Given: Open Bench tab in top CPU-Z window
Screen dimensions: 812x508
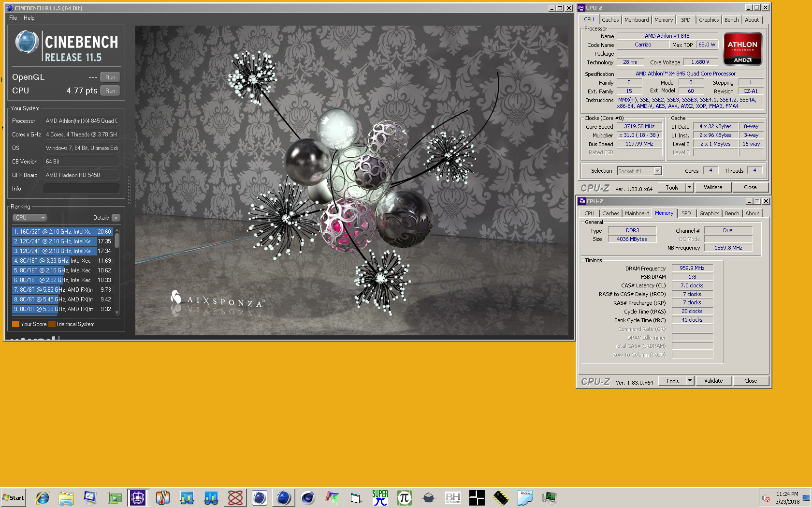Looking at the screenshot, I should pos(732,20).
